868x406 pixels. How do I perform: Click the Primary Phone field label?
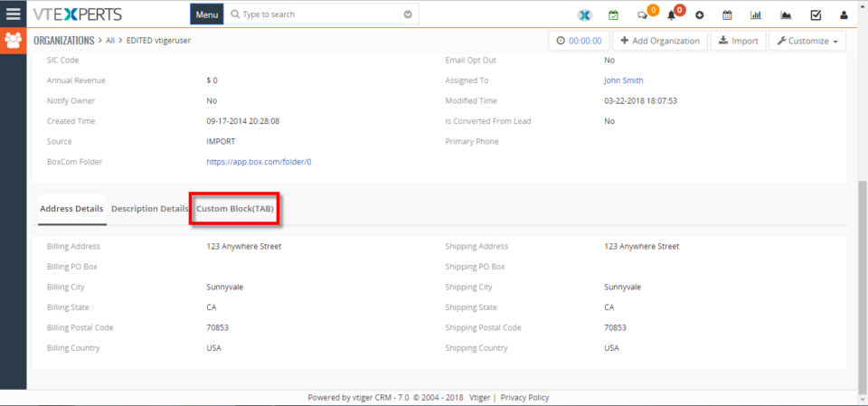472,141
